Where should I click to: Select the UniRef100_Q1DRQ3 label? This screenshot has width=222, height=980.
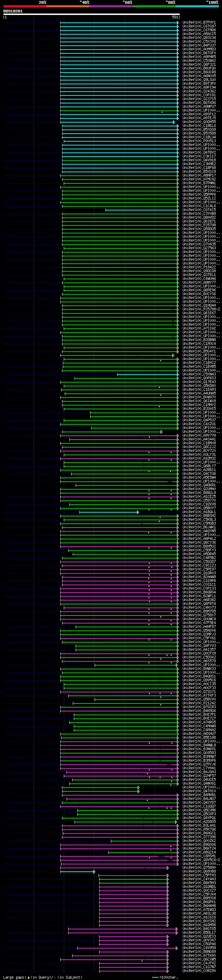pyautogui.click(x=199, y=573)
